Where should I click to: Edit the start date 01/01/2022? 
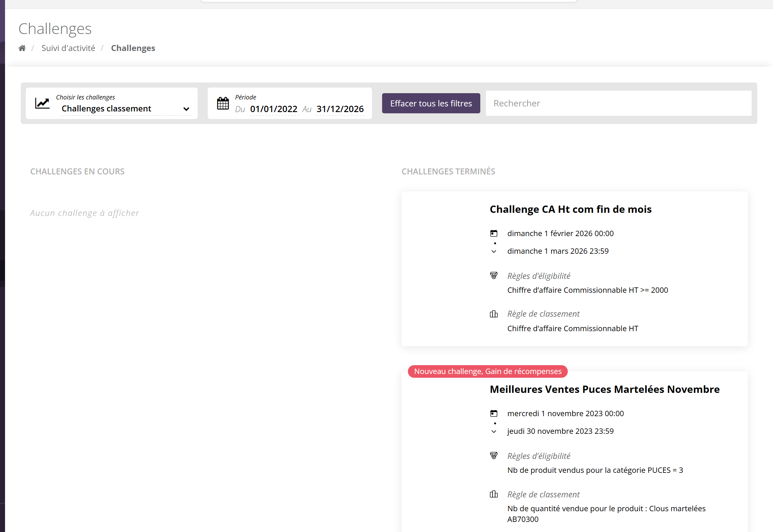tap(274, 109)
